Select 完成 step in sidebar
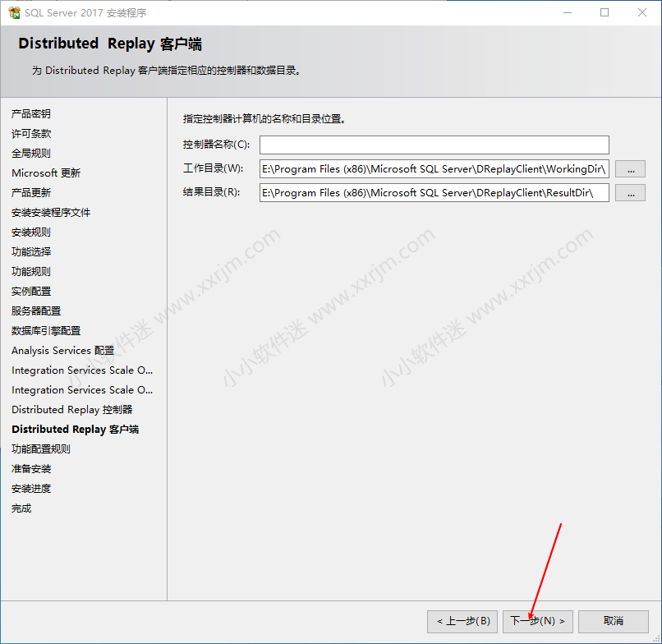 click(x=21, y=508)
